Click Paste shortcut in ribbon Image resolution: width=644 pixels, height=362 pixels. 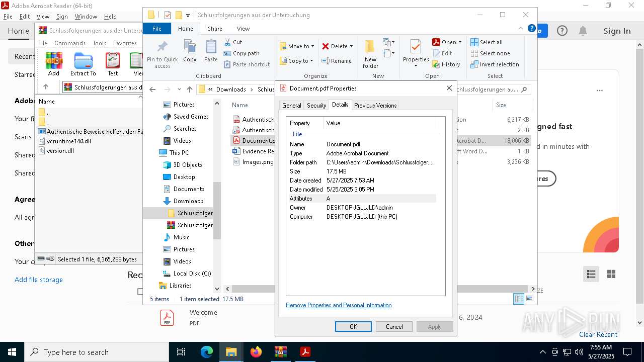point(247,64)
